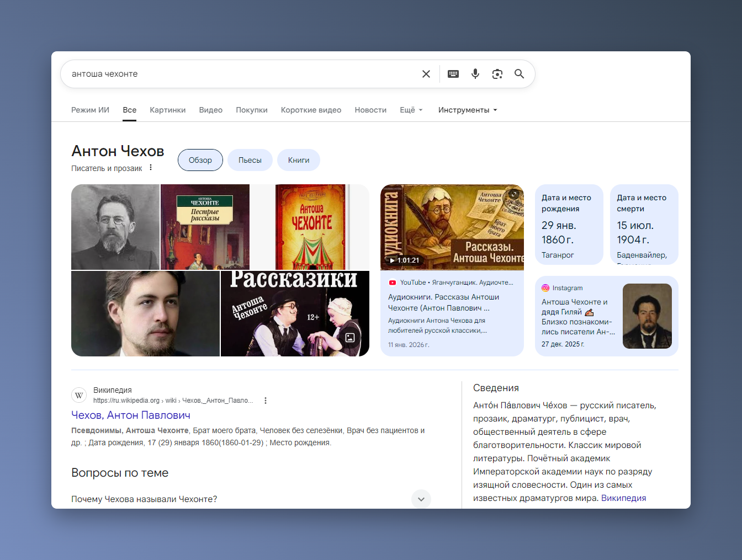Select the Пьесы chip
Viewport: 742px width, 560px height.
[250, 160]
